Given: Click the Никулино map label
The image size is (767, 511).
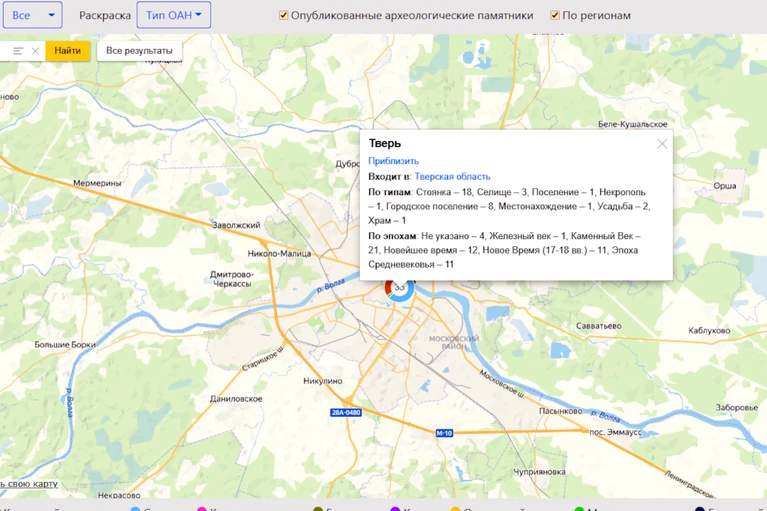Looking at the screenshot, I should click(323, 380).
